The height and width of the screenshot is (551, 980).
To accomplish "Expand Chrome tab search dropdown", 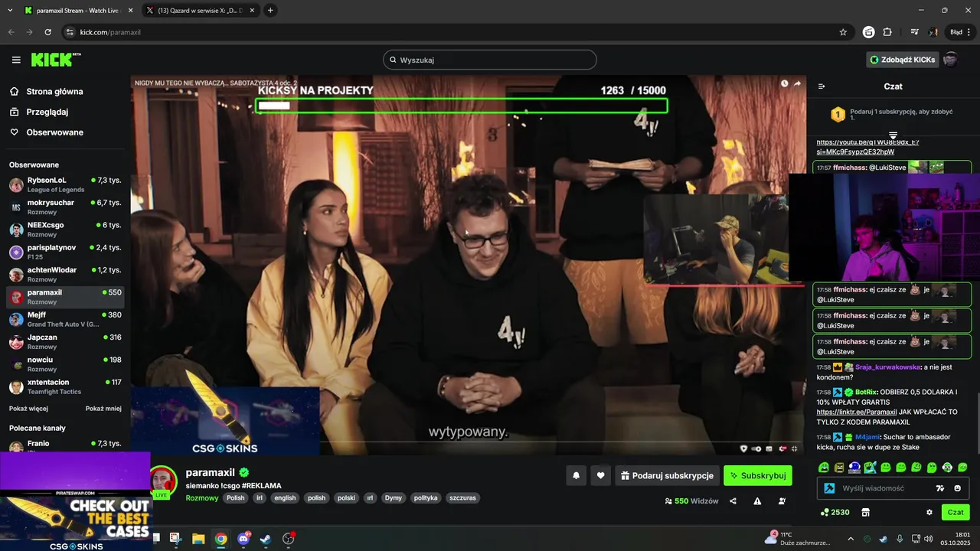I will point(10,10).
